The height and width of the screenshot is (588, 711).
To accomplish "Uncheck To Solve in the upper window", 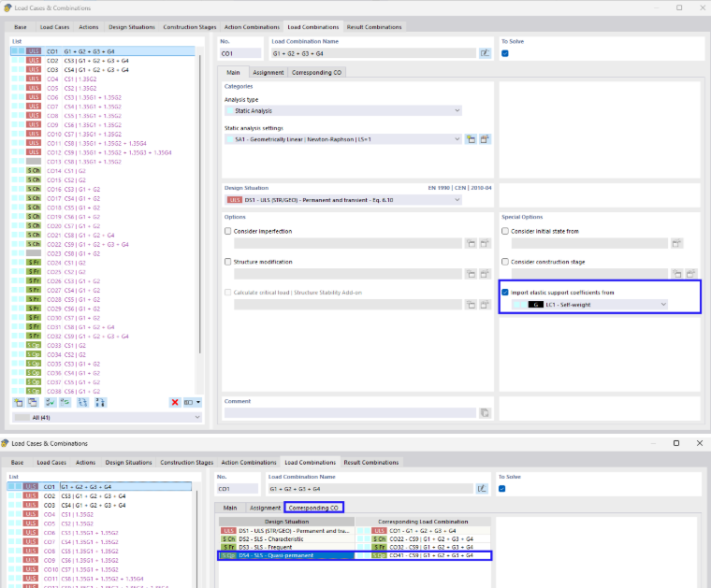I will pos(504,53).
